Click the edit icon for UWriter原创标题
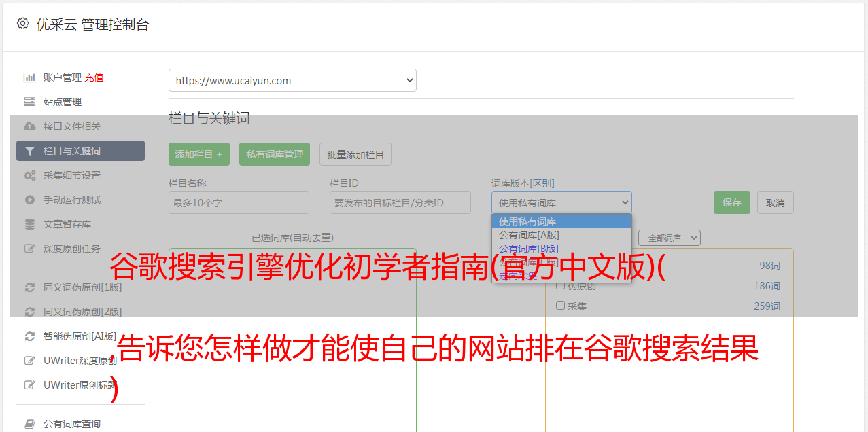Viewport: 868px width, 432px height. [x=29, y=385]
